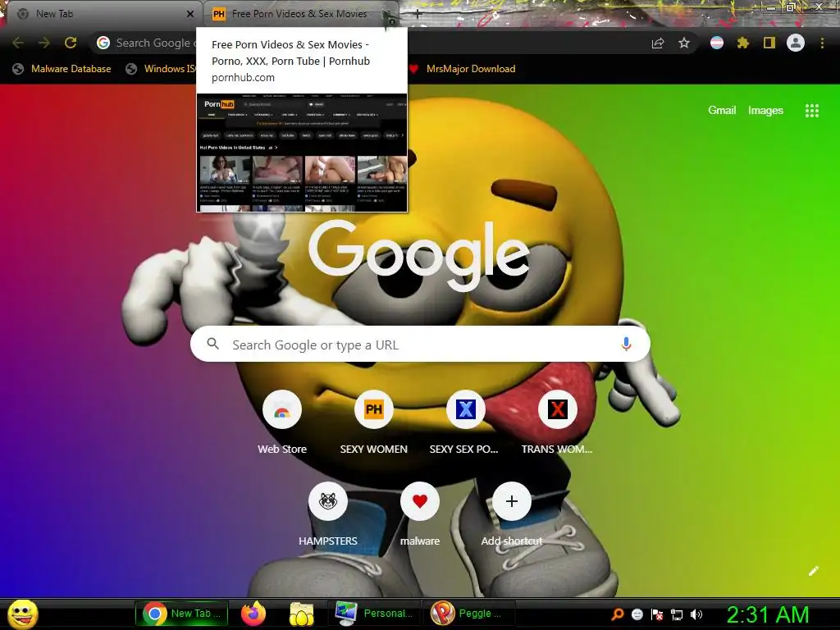Switch to the Peggle taskbar window

469,614
